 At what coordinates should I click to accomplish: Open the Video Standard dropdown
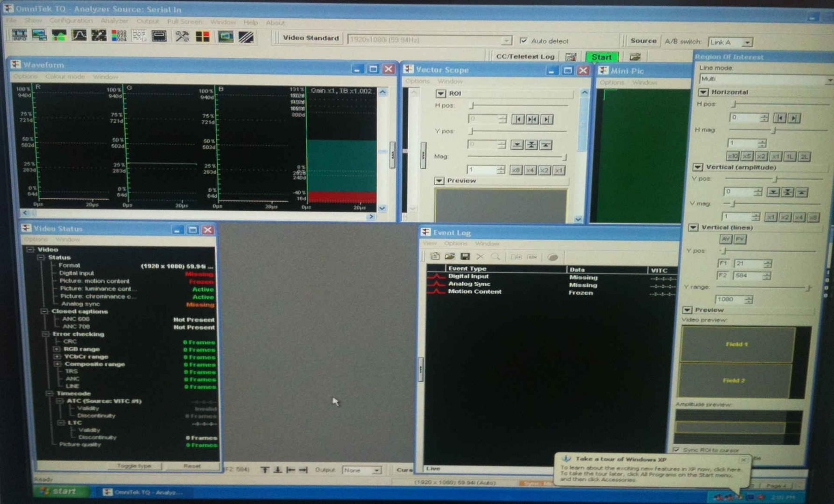pos(506,40)
